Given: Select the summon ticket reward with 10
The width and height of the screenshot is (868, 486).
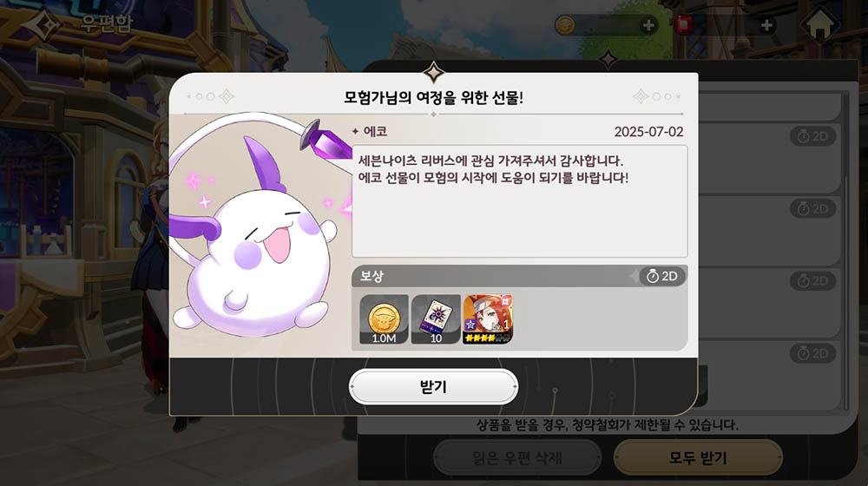Looking at the screenshot, I should point(436,319).
